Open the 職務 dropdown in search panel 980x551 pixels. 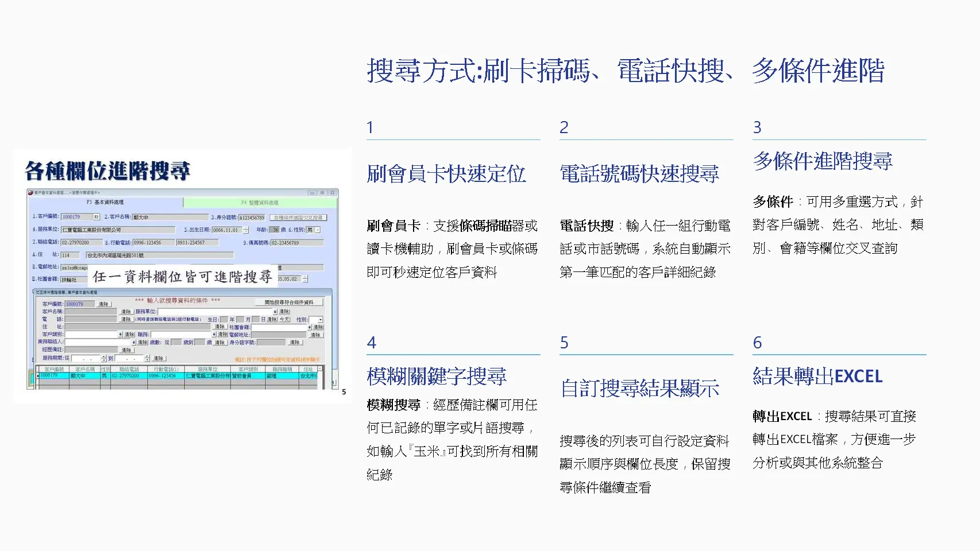coord(214,335)
